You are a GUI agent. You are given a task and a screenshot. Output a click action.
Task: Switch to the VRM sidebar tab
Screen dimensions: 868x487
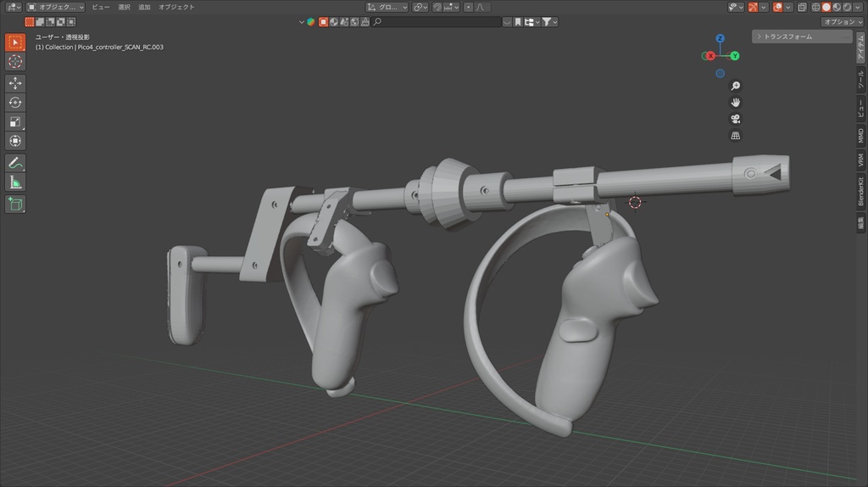coord(861,160)
